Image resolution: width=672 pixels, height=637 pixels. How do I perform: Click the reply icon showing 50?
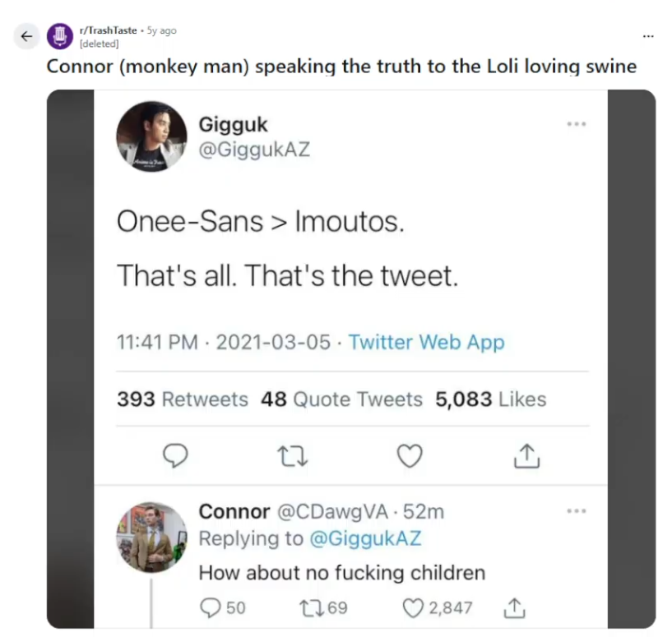tap(222, 608)
